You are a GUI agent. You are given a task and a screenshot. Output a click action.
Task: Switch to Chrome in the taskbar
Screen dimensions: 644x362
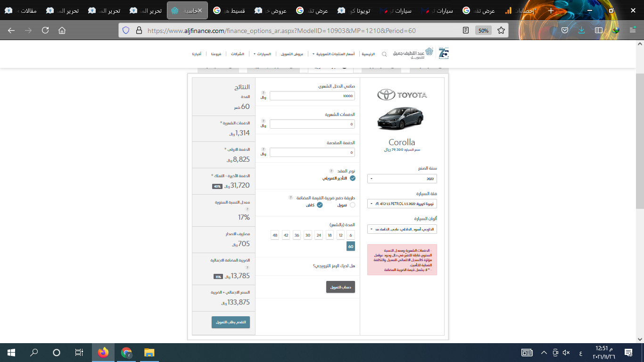126,353
